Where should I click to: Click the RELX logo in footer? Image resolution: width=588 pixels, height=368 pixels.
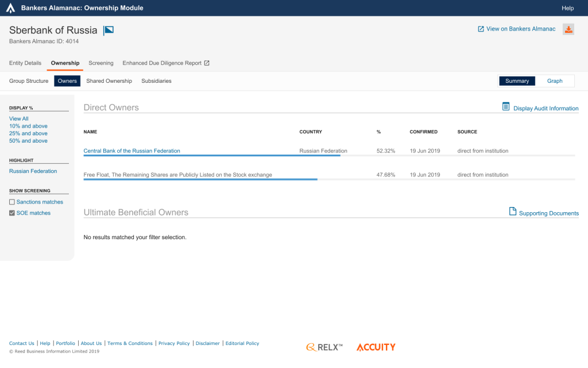pos(325,347)
